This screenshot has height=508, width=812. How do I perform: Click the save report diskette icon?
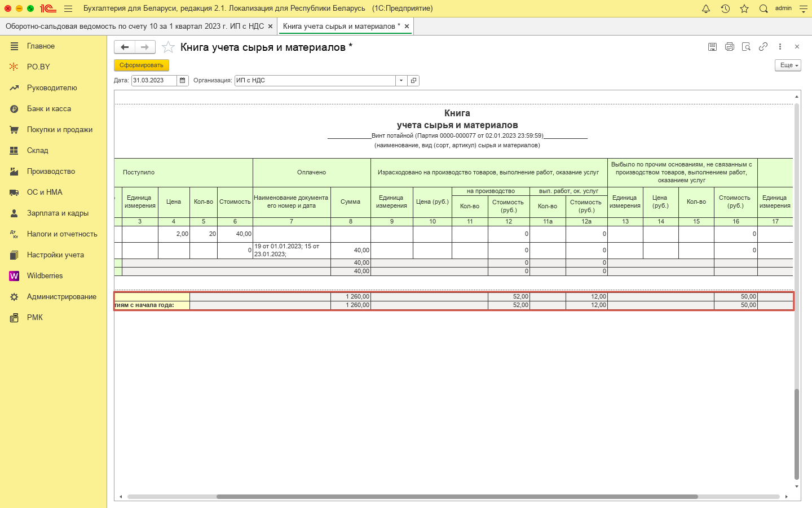pos(712,47)
